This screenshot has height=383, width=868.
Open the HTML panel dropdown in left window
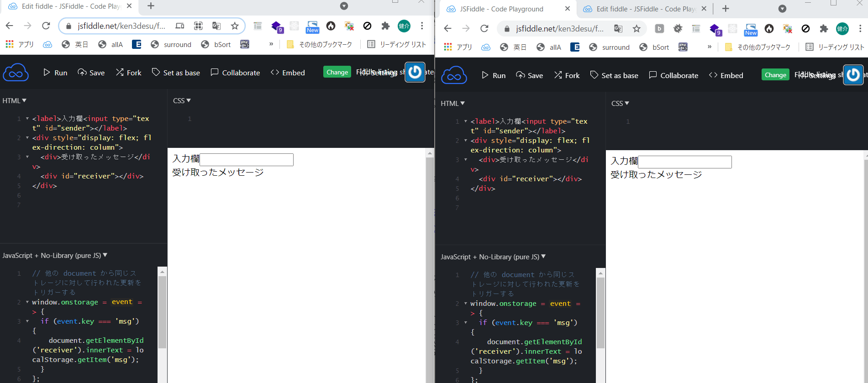[15, 100]
